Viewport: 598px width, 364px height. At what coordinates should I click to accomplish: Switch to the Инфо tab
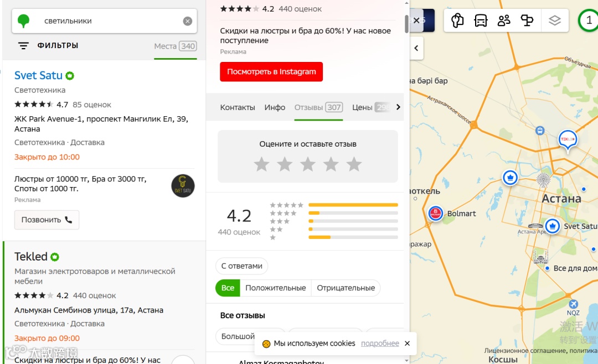click(x=275, y=107)
